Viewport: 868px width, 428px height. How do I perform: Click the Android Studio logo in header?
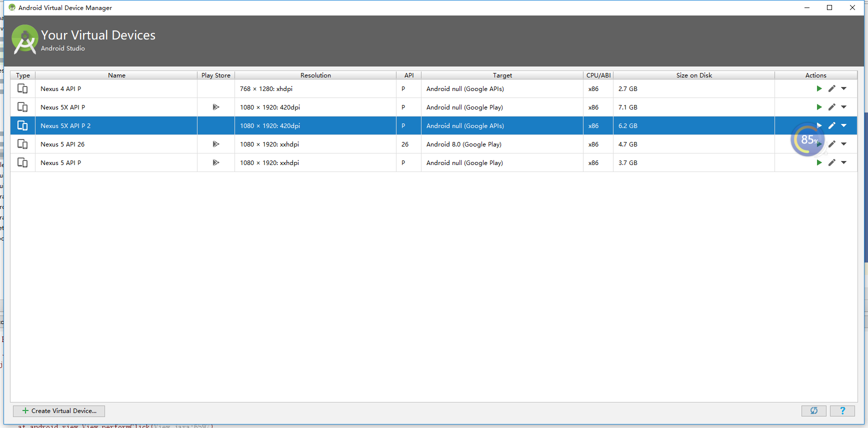(x=24, y=39)
